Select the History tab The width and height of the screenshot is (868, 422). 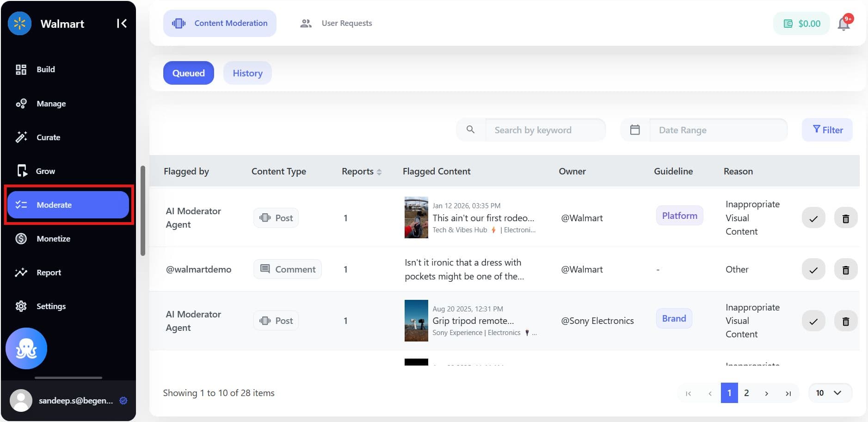(x=247, y=73)
